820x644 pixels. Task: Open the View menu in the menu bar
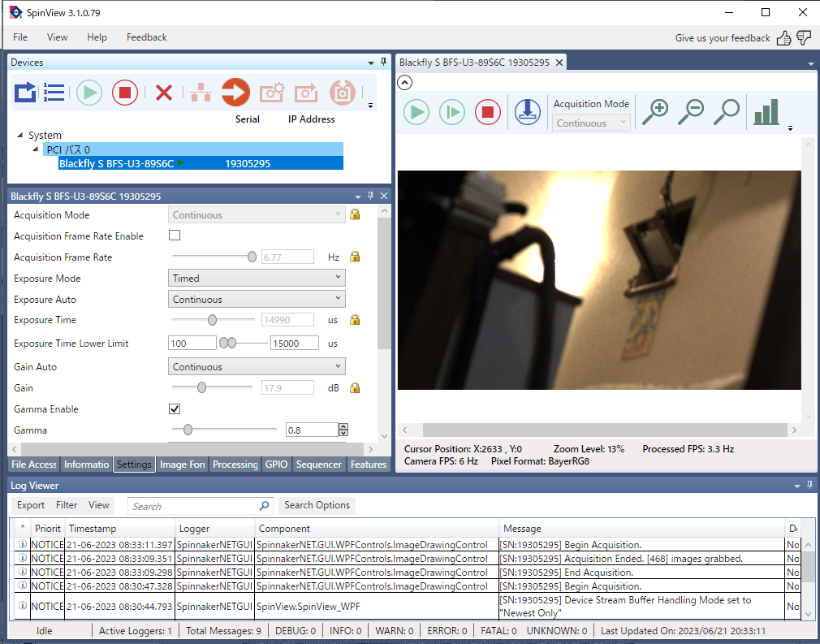57,37
